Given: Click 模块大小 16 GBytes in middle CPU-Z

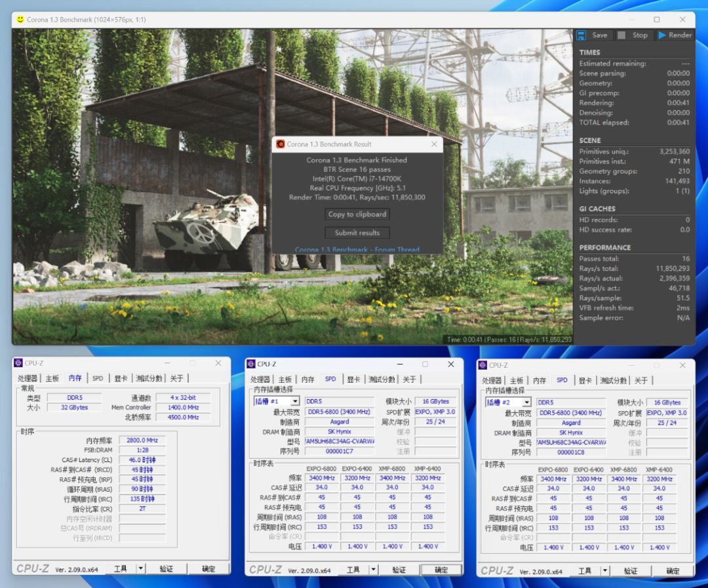Looking at the screenshot, I should click(436, 401).
